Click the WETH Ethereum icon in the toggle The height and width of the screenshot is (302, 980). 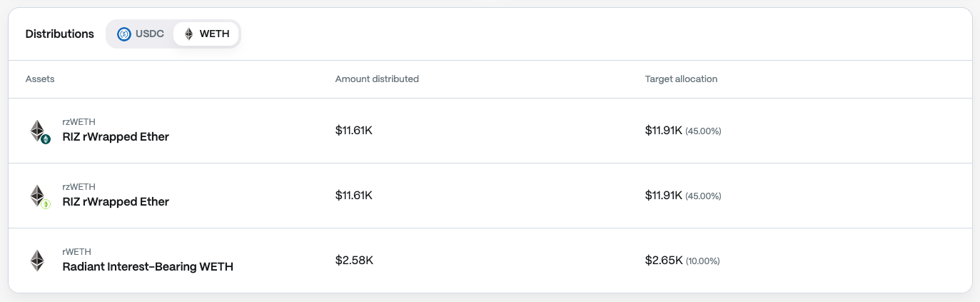pos(189,34)
